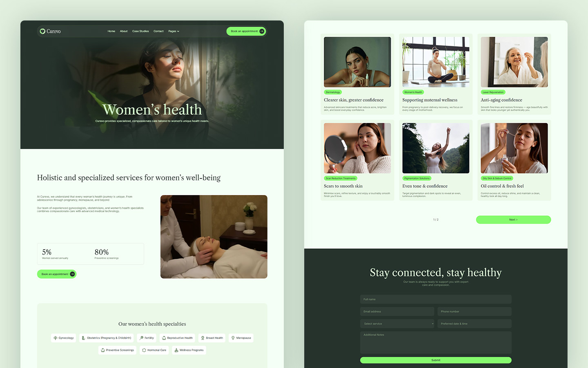Click the Next pagination button
This screenshot has width=588, height=368.
[513, 220]
